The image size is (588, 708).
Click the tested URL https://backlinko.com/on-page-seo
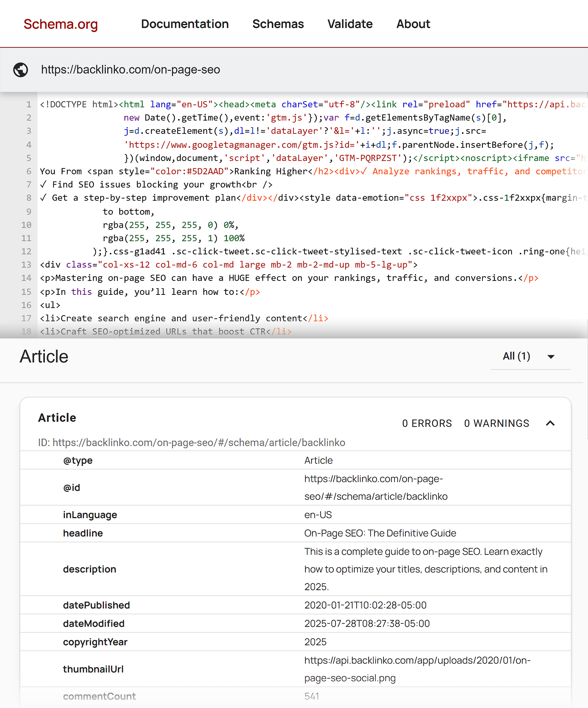point(131,70)
